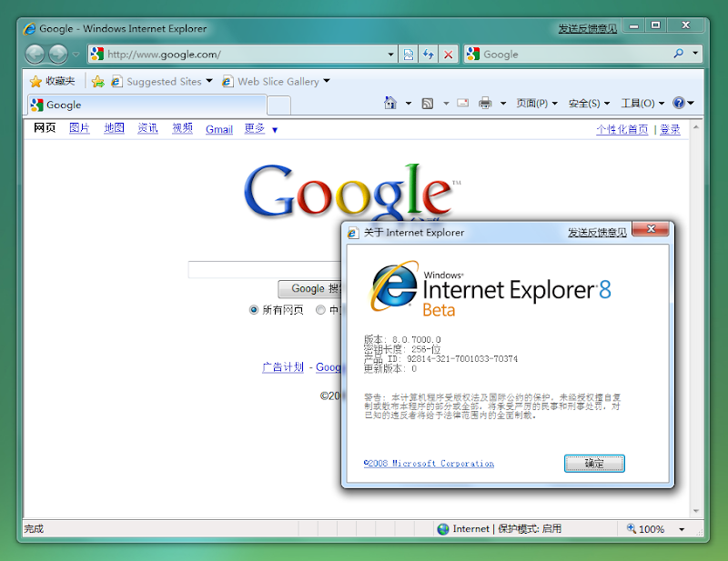This screenshot has height=561, width=728.
Task: Click the 完成 status bar text
Action: pos(34,529)
